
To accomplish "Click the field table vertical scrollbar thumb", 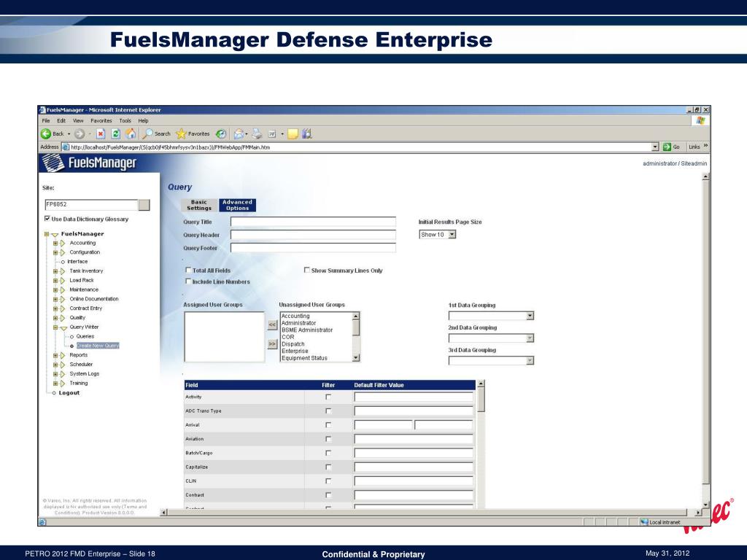I will 481,400.
